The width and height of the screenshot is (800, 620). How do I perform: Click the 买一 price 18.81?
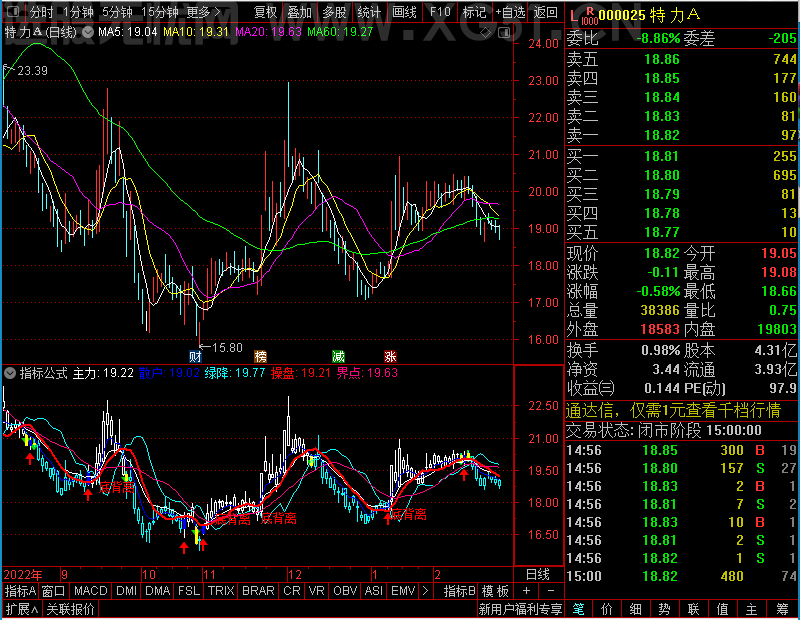point(662,156)
